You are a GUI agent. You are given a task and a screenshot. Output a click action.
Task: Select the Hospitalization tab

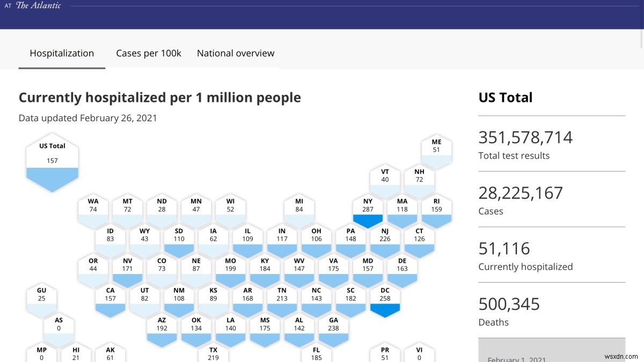pos(62,53)
